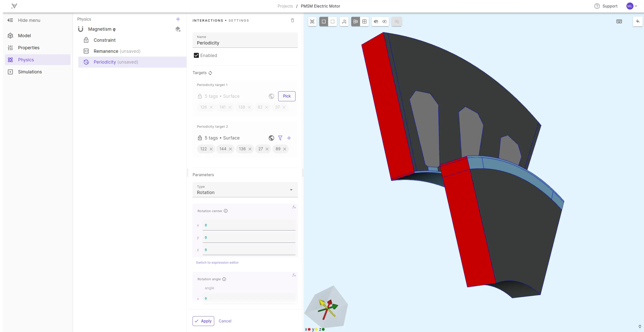Image resolution: width=644 pixels, height=332 pixels.
Task: Open Support help
Action: (606, 6)
